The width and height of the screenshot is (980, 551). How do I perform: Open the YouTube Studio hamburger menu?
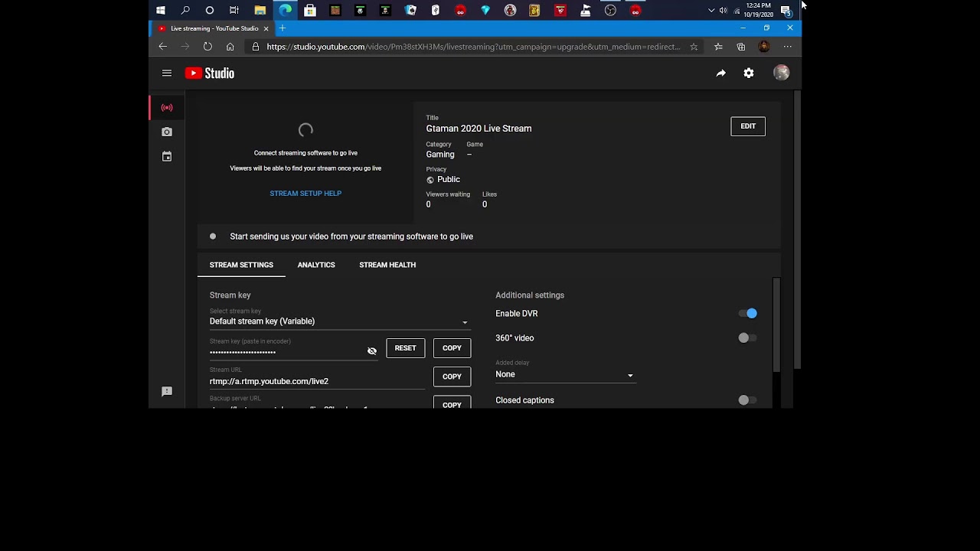(x=167, y=73)
